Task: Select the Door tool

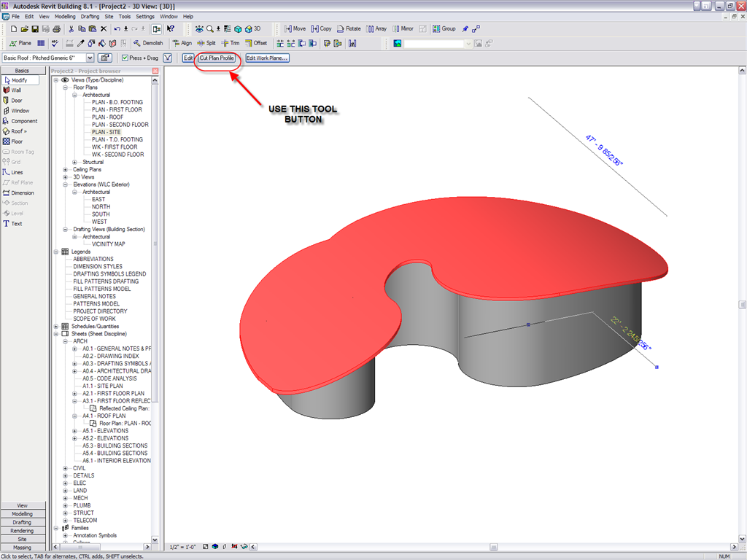Action: 16,101
